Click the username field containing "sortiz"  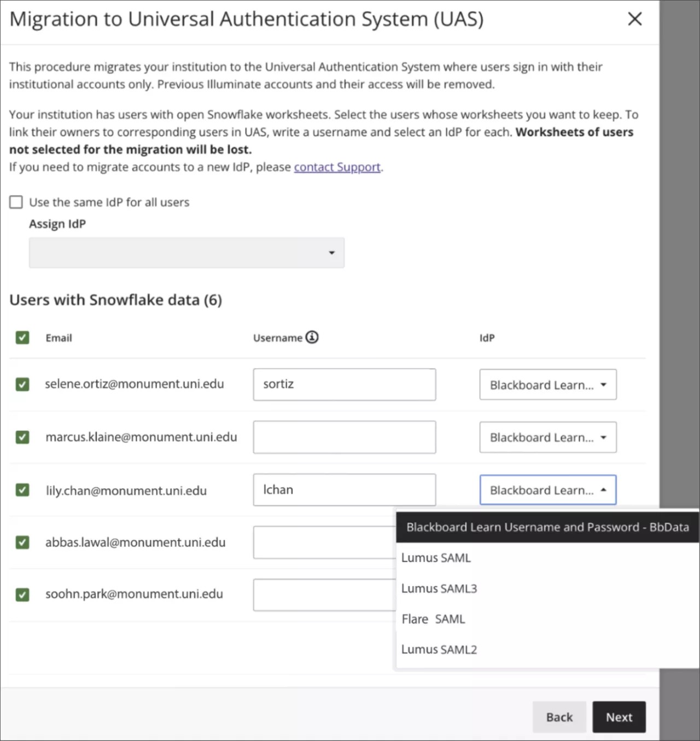point(344,384)
